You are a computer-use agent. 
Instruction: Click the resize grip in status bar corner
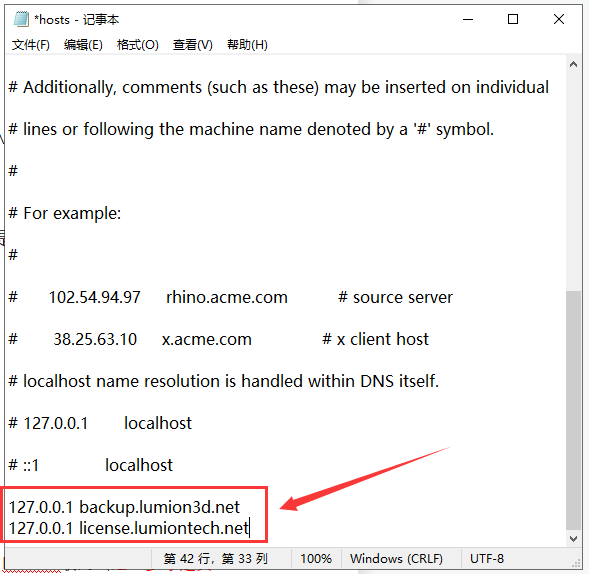click(x=576, y=563)
